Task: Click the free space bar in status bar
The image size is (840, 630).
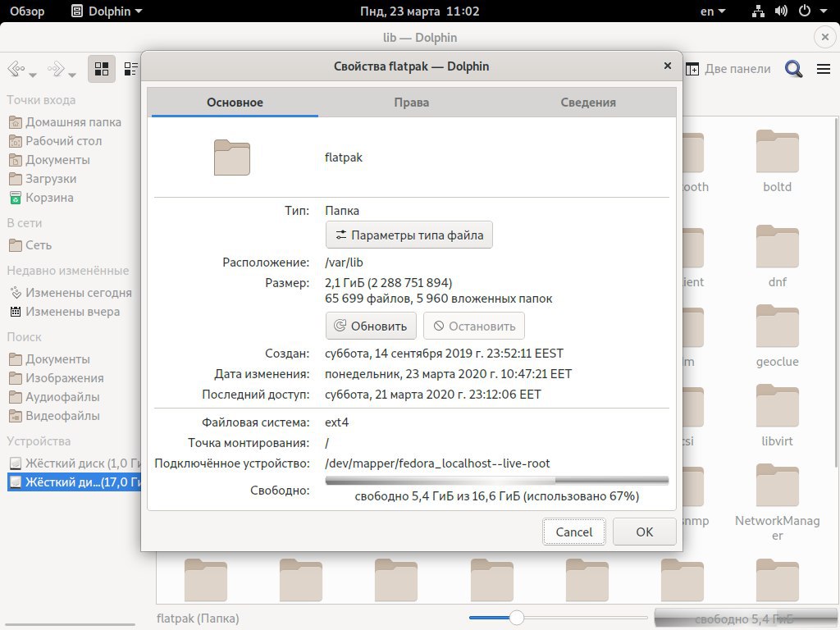Action: (745, 619)
